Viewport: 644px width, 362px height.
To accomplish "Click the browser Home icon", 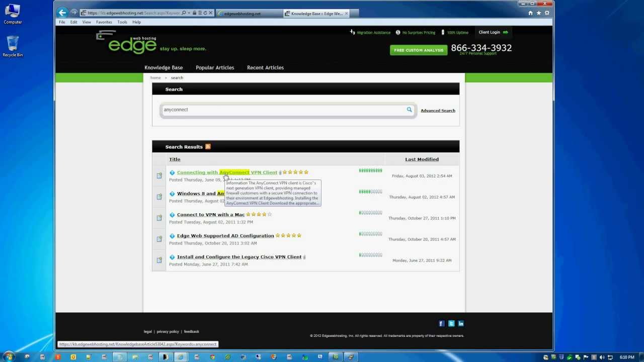I will coord(530,13).
